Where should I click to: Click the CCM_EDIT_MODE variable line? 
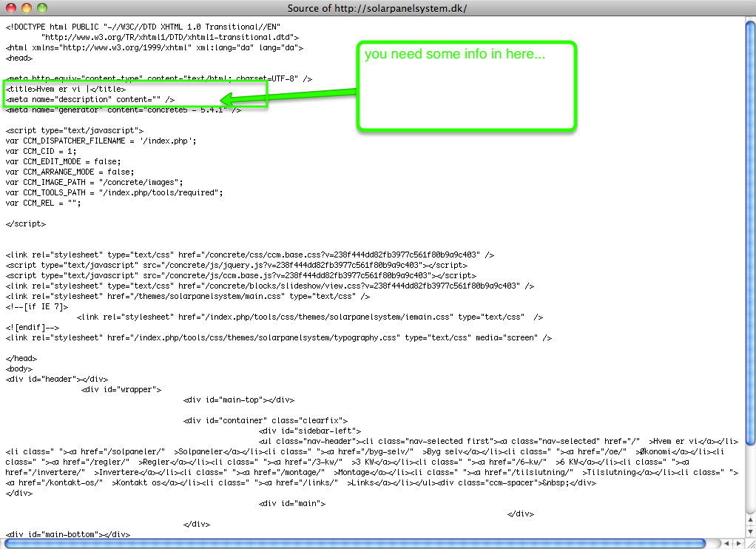pyautogui.click(x=63, y=161)
